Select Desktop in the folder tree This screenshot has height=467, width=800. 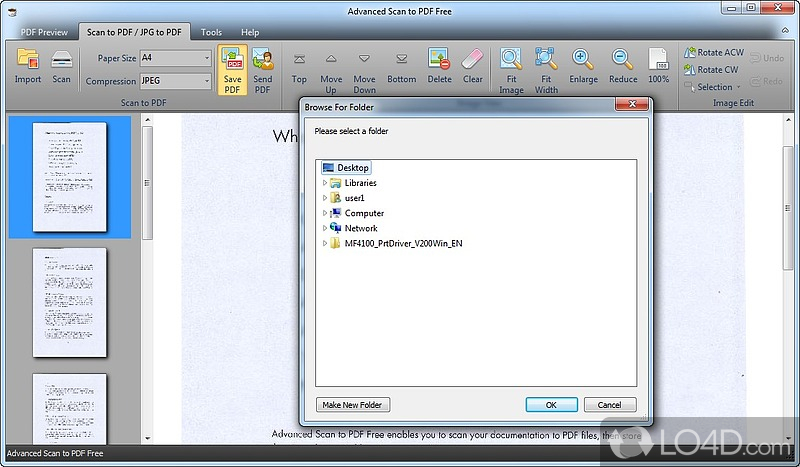(x=345, y=168)
